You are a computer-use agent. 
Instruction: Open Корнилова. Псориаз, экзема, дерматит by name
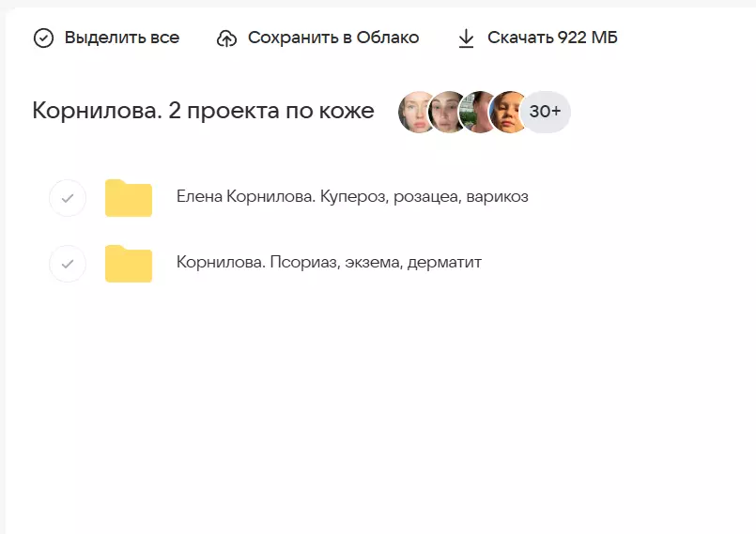(329, 263)
